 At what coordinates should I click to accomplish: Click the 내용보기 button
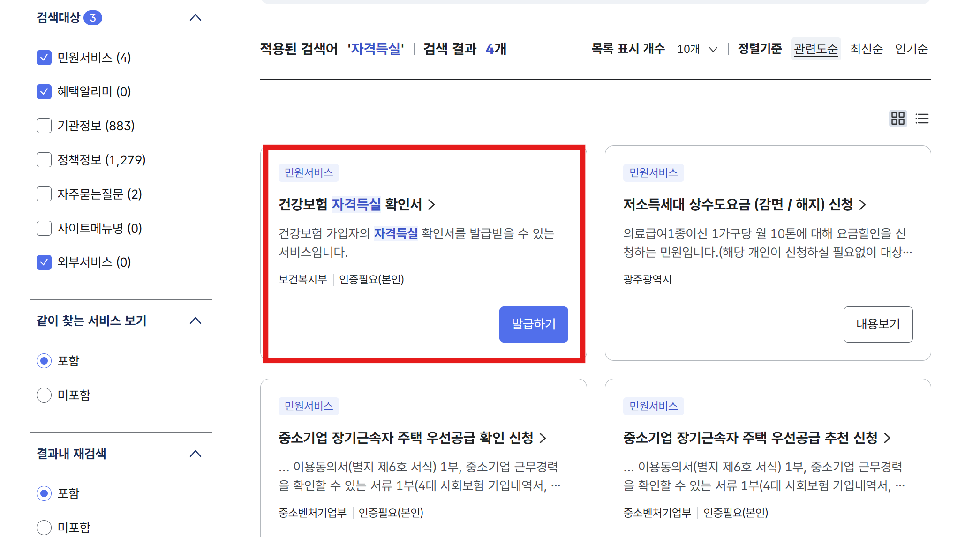[878, 324]
